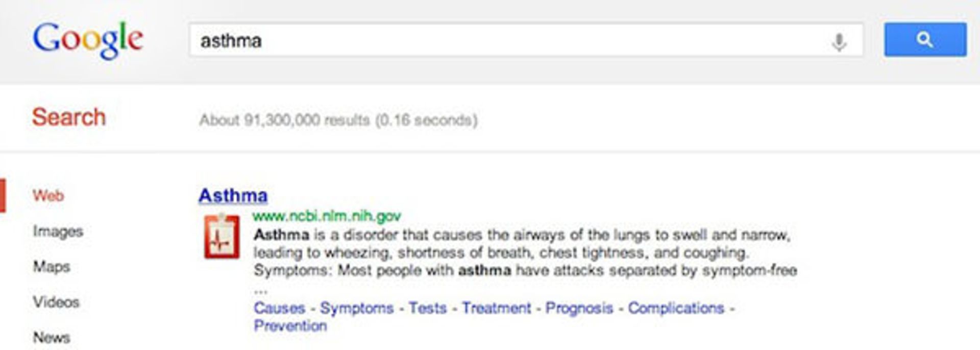
Task: Click the Google logo
Action: point(88,40)
